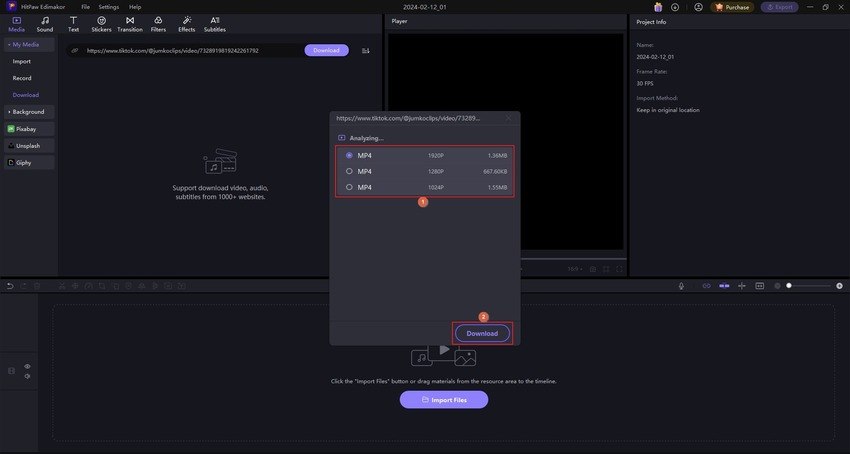Select the MP4 1024P radio option
This screenshot has height=454, width=850.
[x=349, y=187]
